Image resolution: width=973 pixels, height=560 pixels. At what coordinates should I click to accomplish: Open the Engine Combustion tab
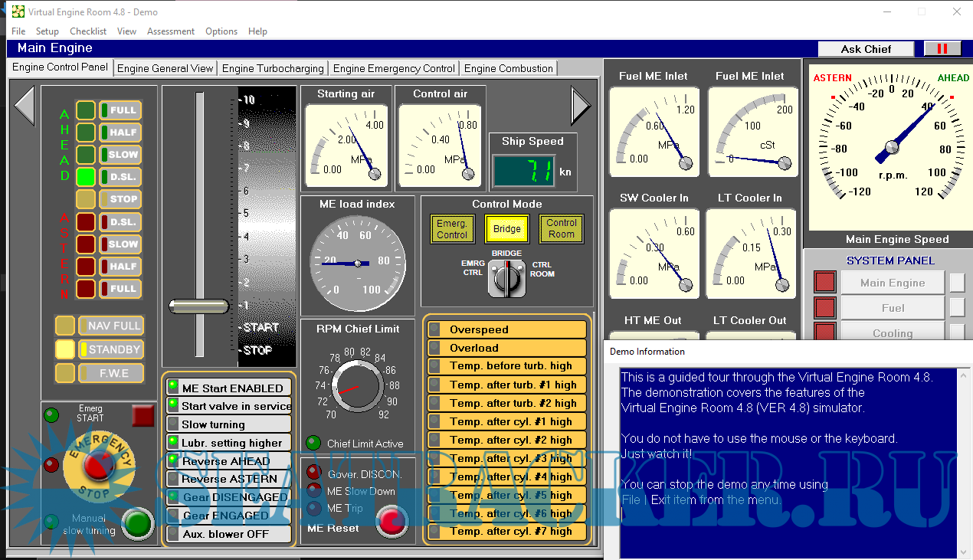(508, 68)
